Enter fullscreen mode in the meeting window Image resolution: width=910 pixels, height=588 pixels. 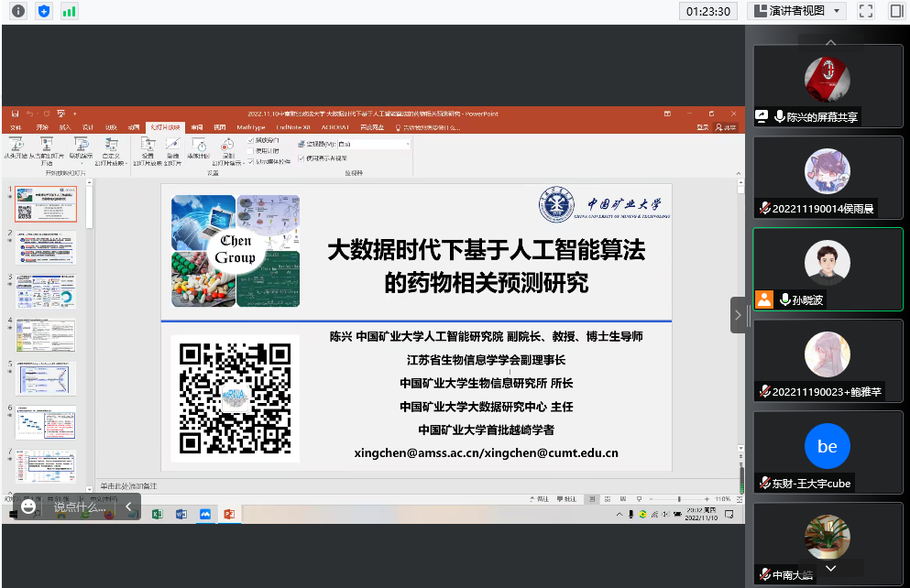coord(865,11)
